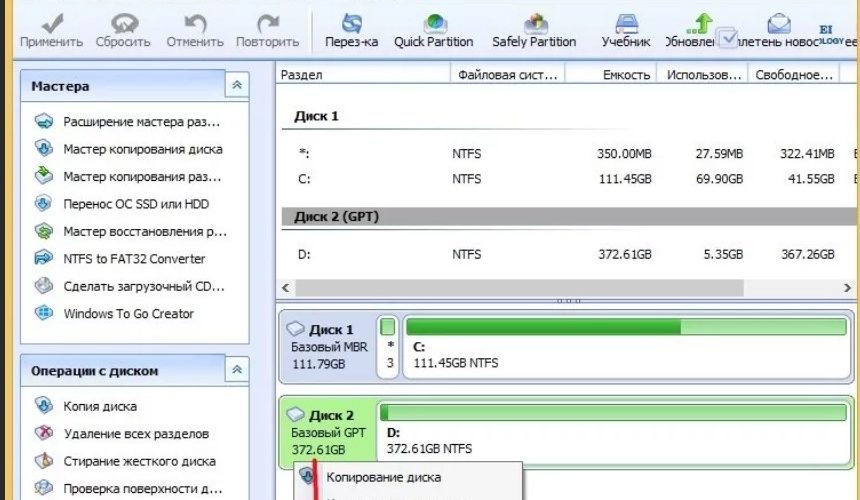Viewport: 860px width, 500px height.
Task: Collapse the Мастера panel using its chevron
Action: tap(237, 86)
